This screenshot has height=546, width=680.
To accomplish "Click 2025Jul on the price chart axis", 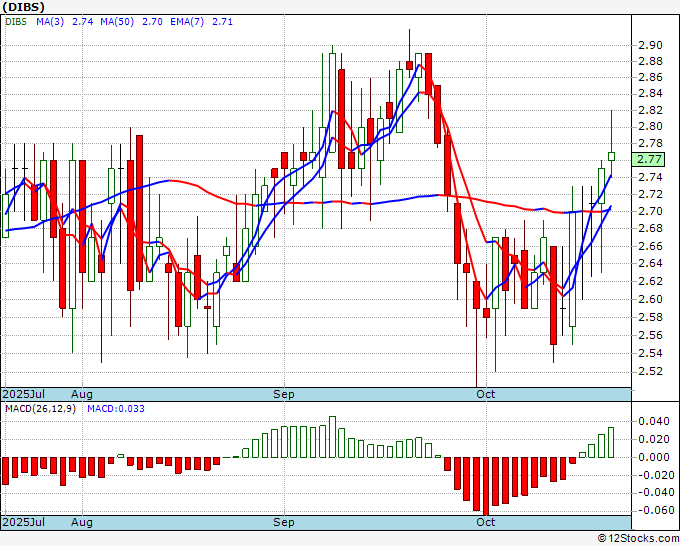I will coord(23,394).
